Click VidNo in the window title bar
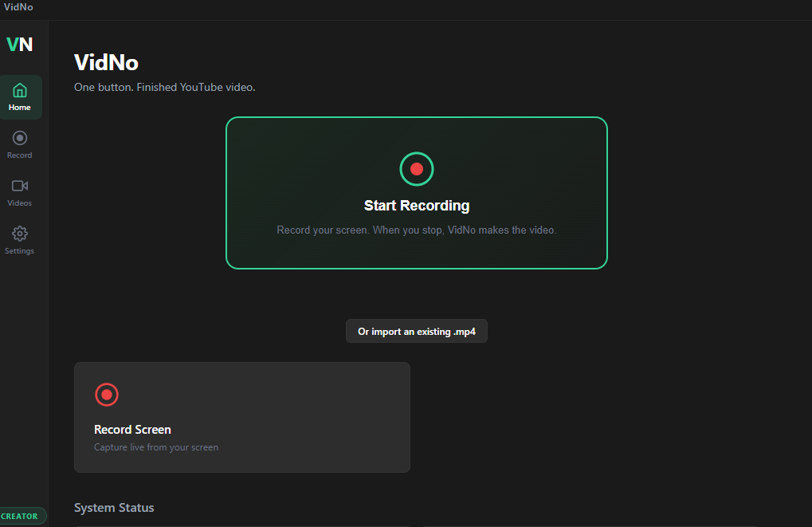Image resolution: width=812 pixels, height=527 pixels. (18, 9)
